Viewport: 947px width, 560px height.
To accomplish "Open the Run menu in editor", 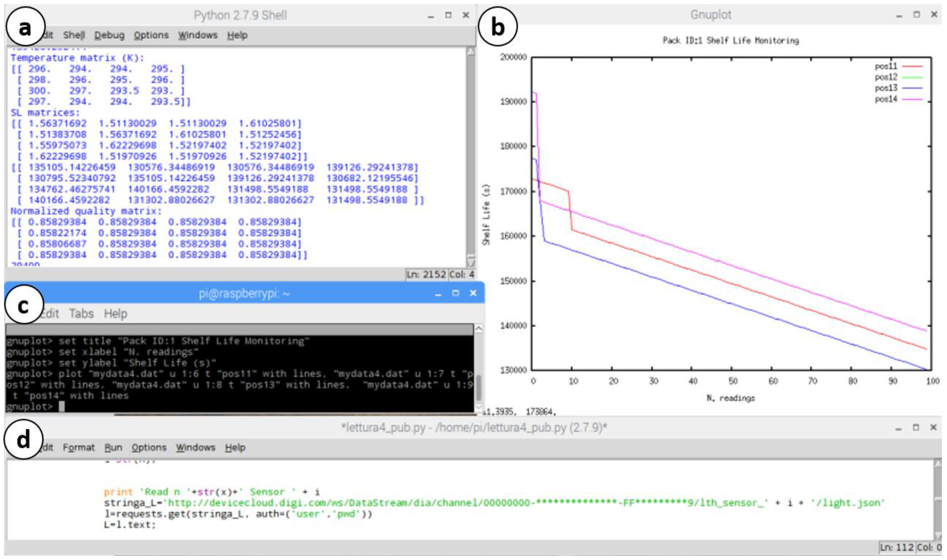I will (113, 448).
